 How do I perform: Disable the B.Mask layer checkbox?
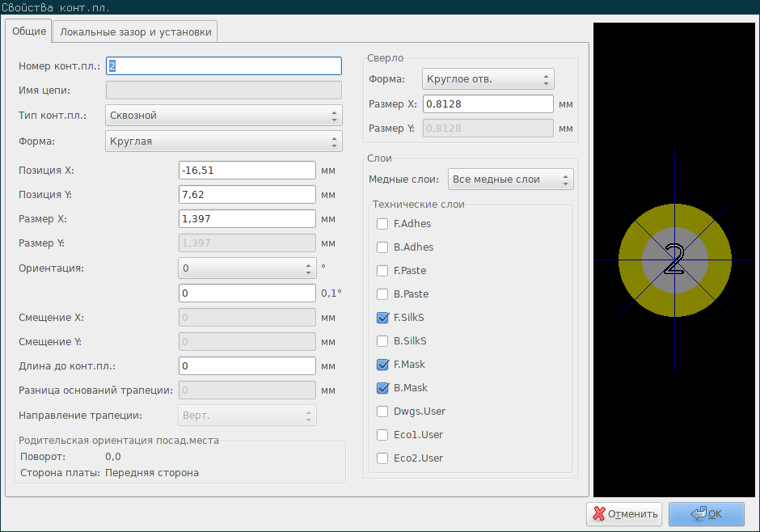tap(382, 387)
